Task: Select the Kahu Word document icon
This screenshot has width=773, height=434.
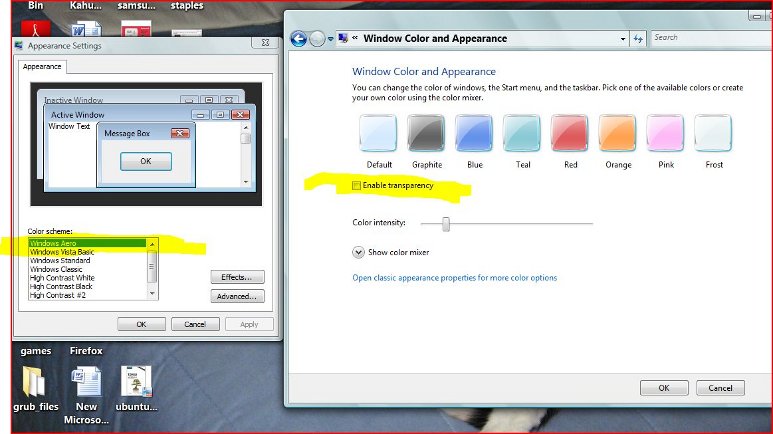Action: coord(86,29)
